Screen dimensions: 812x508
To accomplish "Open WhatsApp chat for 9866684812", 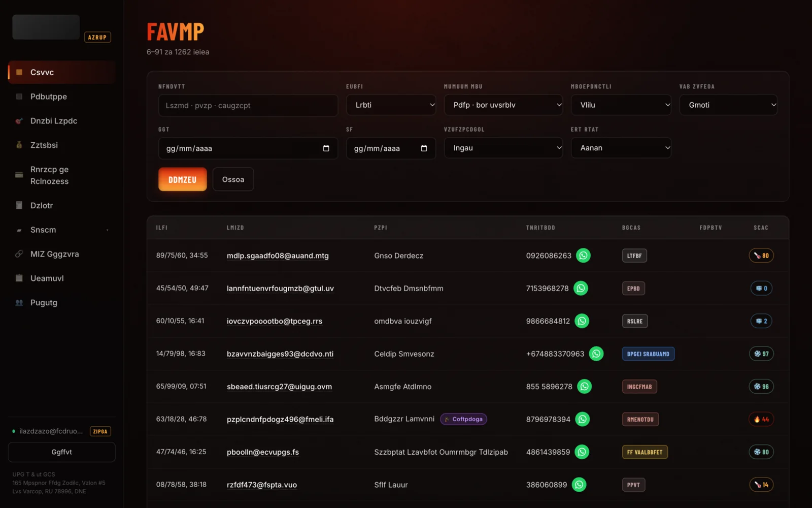I will [582, 321].
